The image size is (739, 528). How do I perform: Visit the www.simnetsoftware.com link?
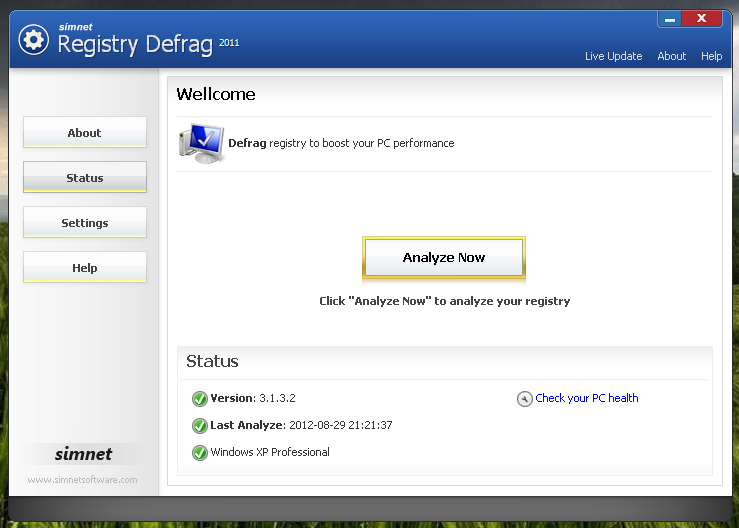(x=82, y=480)
